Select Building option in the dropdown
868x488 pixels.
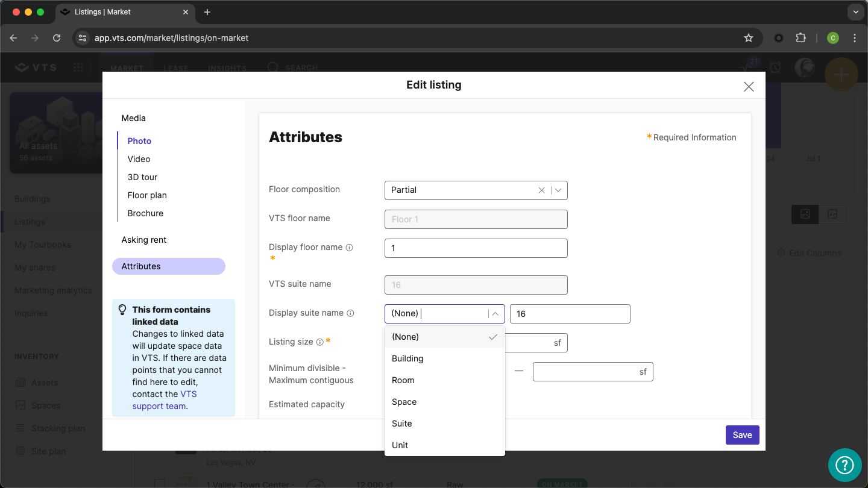pyautogui.click(x=407, y=358)
